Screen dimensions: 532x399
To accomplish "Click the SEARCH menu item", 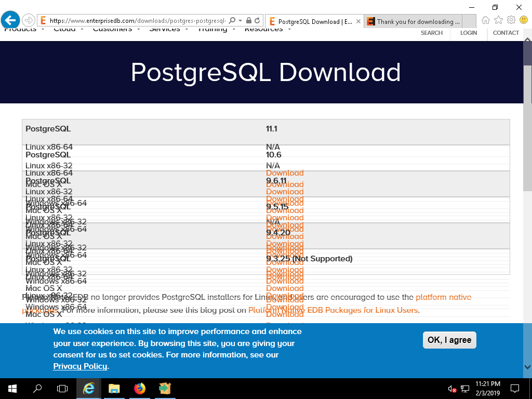I will point(432,33).
